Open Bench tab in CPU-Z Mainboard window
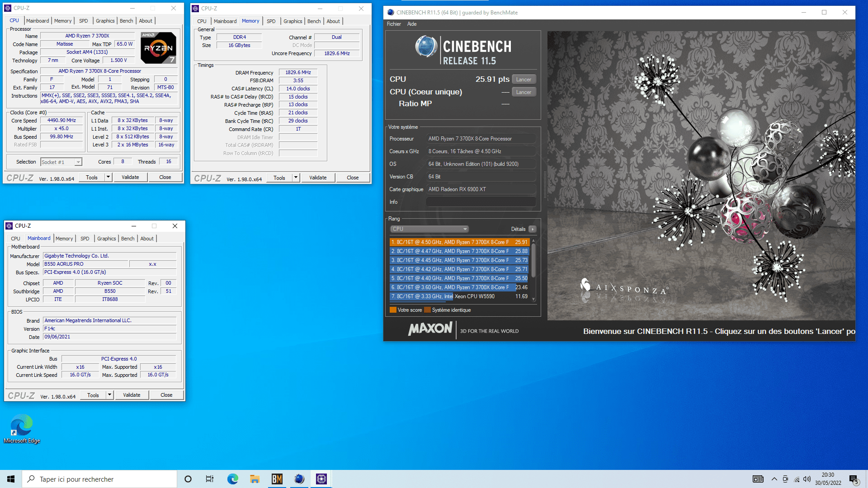Image resolution: width=868 pixels, height=488 pixels. (x=127, y=239)
